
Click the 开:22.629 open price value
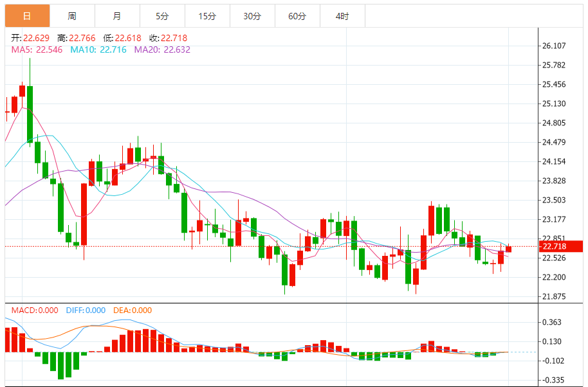point(30,38)
